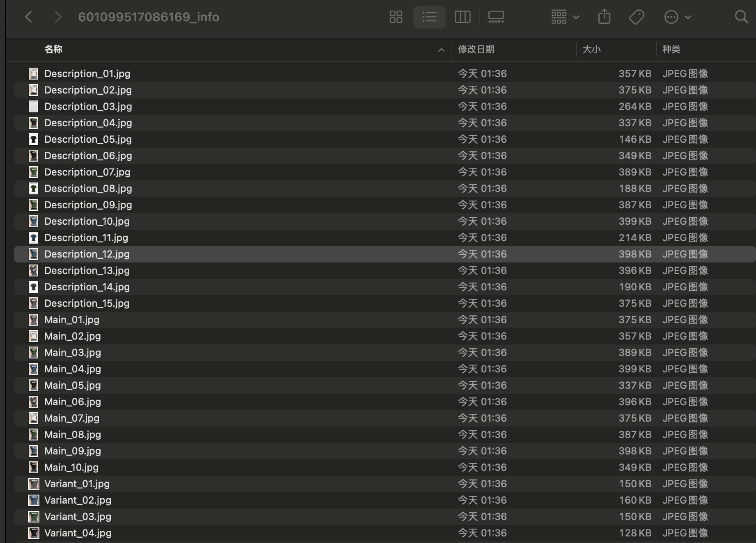The image size is (756, 543).
Task: Toggle sort direction chevron in name column
Action: point(441,50)
